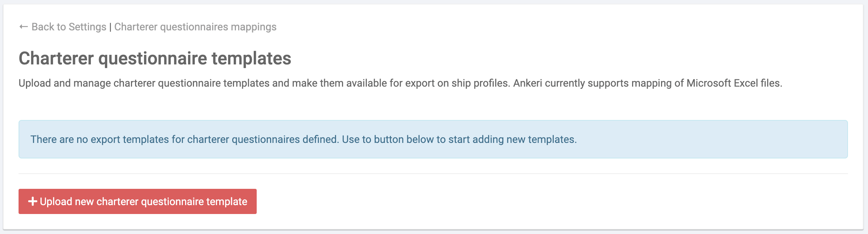Click the pipe separator in breadcrumb

110,27
